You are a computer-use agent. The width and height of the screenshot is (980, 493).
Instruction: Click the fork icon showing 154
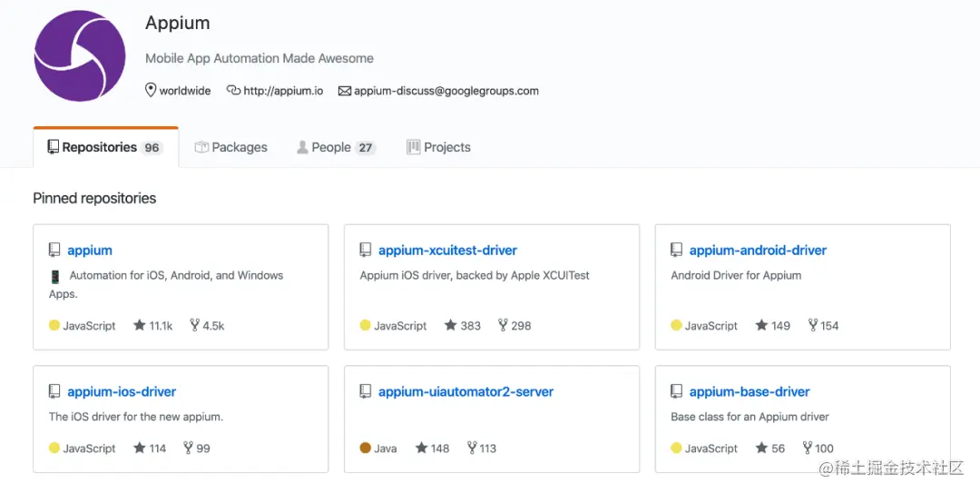812,325
